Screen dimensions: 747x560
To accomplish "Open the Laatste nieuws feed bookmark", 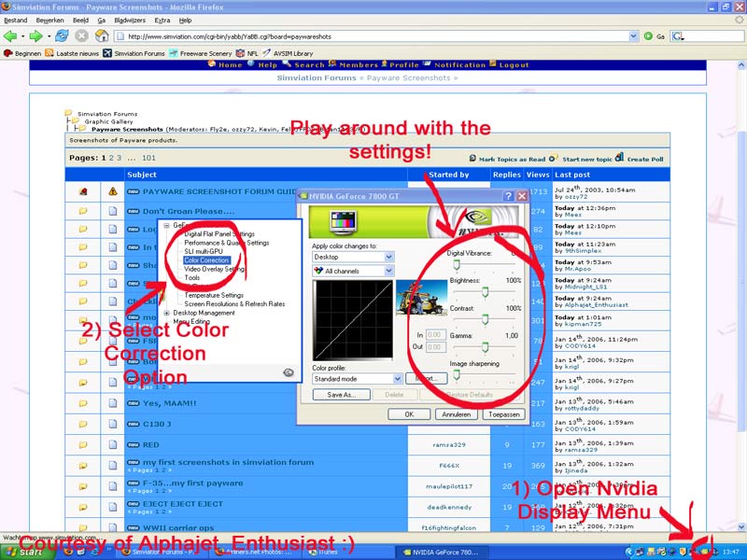I will click(x=72, y=53).
